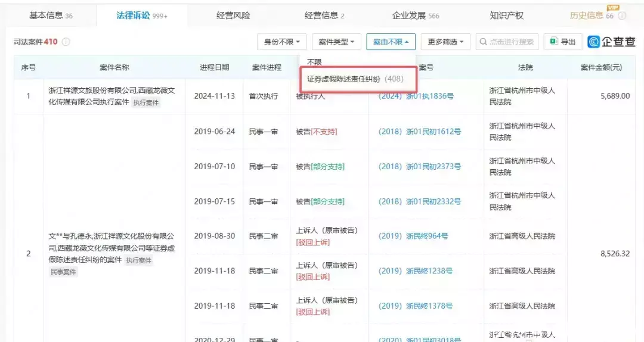644x342 pixels.
Task: Click the 执行案件 tag in row 1
Action: pos(146,103)
